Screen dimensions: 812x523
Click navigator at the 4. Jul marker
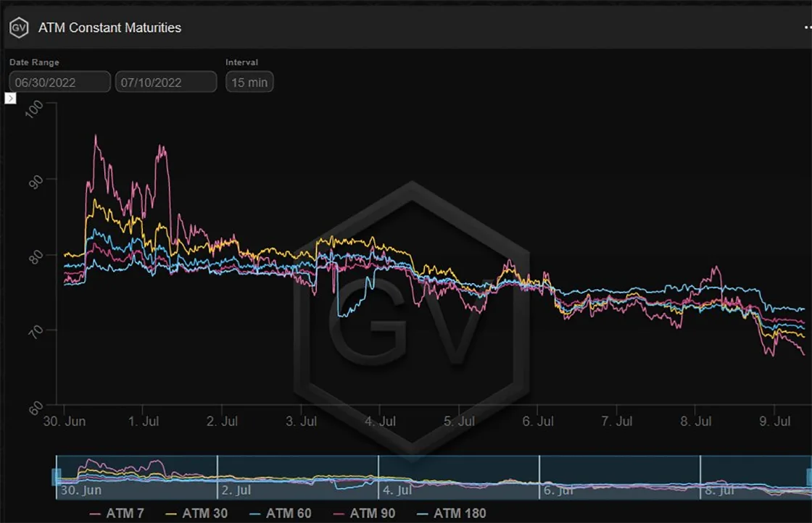pyautogui.click(x=397, y=490)
